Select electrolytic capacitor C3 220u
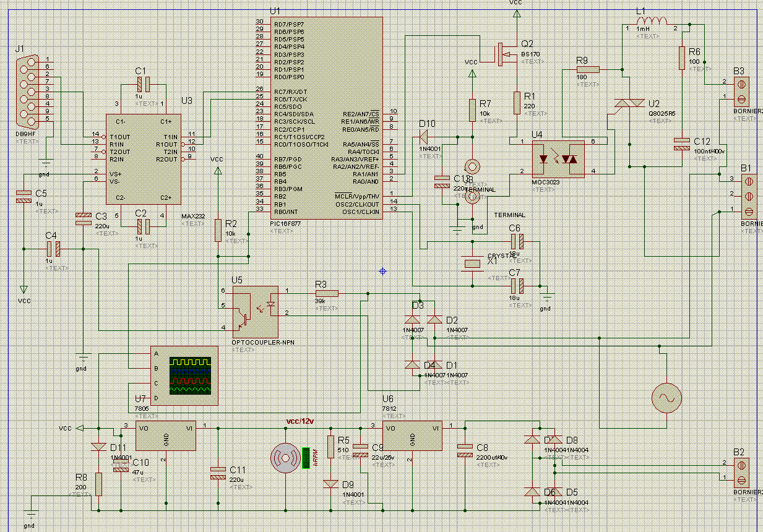Image resolution: width=763 pixels, height=532 pixels. pyautogui.click(x=83, y=218)
